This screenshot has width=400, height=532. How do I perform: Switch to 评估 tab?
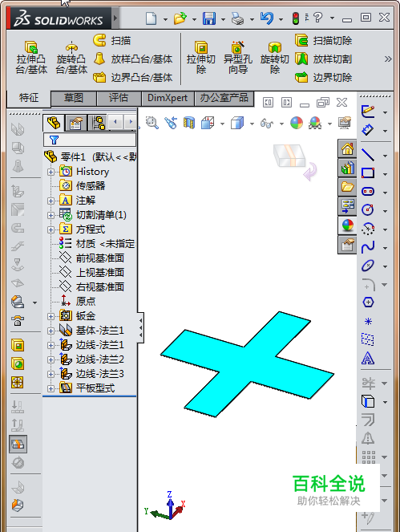click(119, 98)
